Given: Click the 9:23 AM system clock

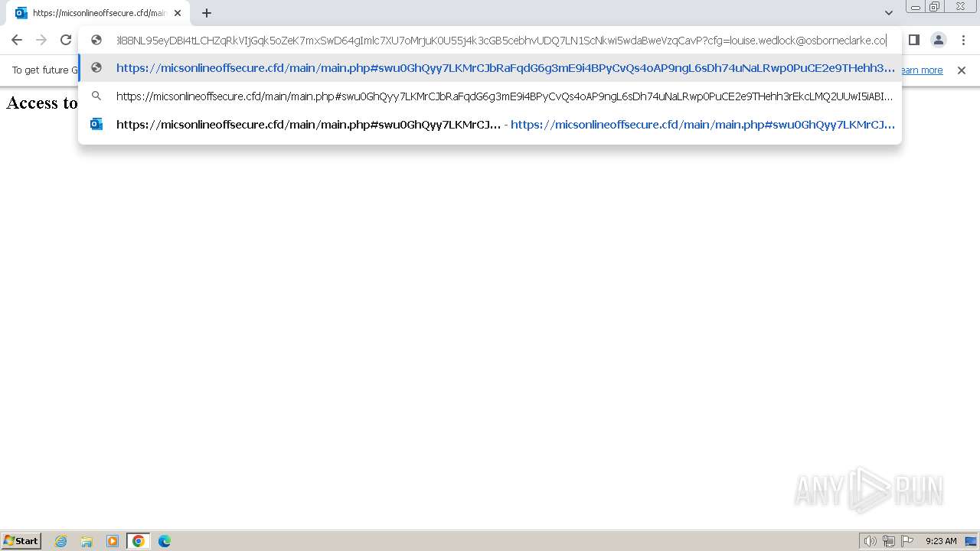Looking at the screenshot, I should 941,541.
